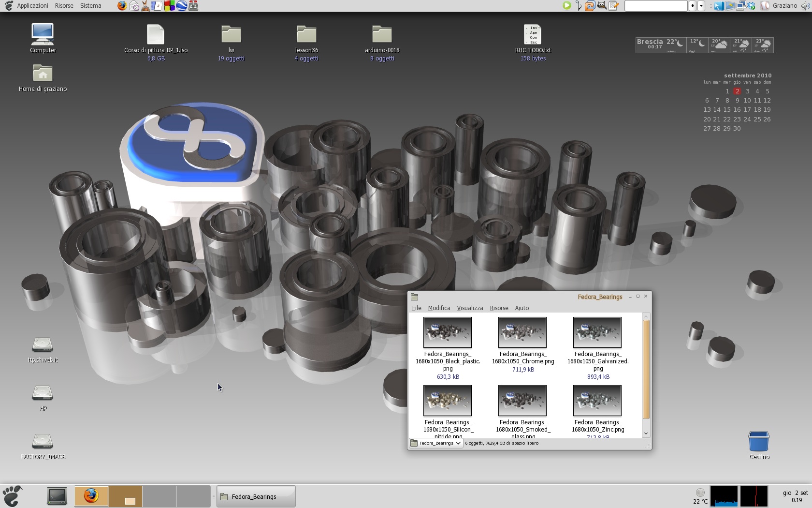The width and height of the screenshot is (812, 508).
Task: Click the vertical scrollbar handle in the Fedora_Bearings window
Action: [646, 370]
